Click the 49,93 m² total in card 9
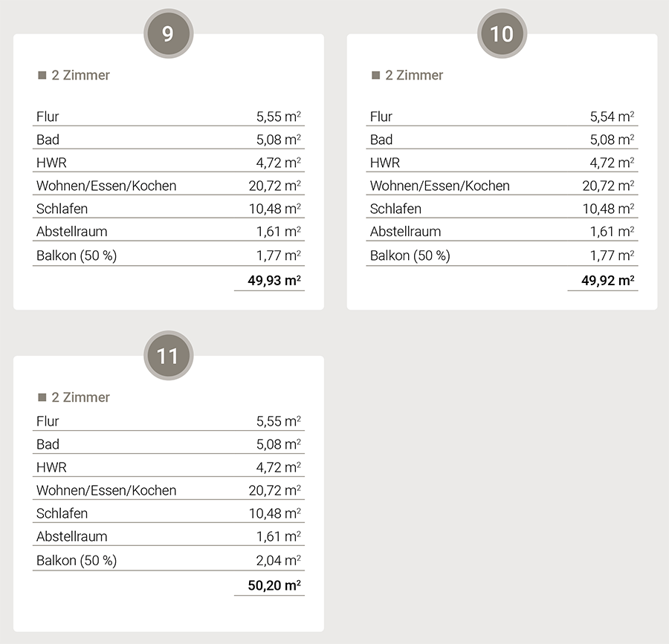The image size is (669, 644). tap(274, 280)
